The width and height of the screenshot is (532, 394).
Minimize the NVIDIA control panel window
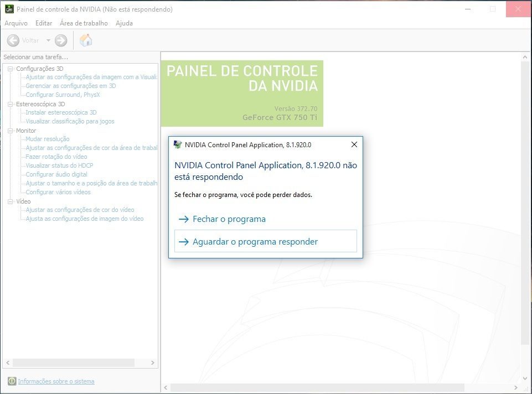pyautogui.click(x=468, y=9)
